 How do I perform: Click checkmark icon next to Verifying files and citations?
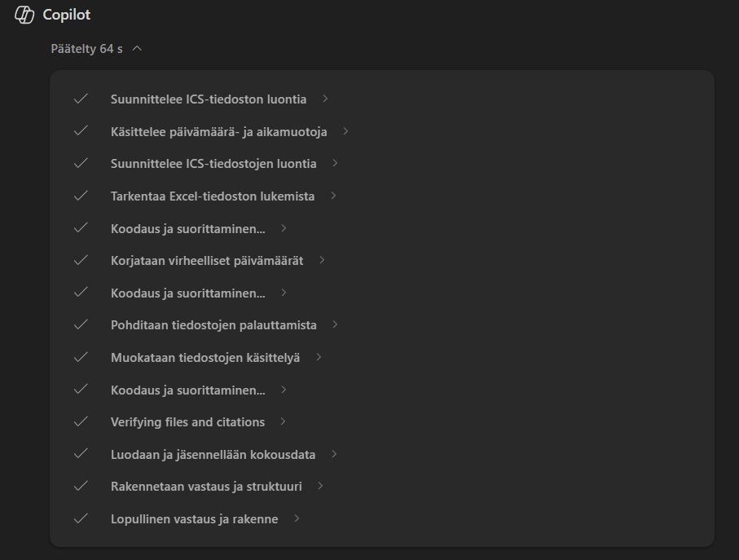click(81, 421)
